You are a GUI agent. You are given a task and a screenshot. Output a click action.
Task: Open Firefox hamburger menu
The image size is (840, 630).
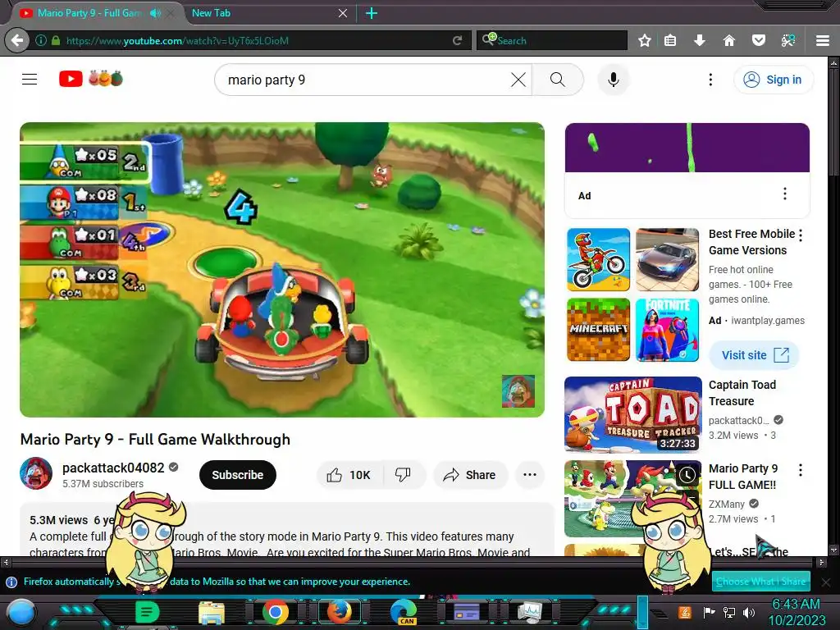click(x=823, y=40)
